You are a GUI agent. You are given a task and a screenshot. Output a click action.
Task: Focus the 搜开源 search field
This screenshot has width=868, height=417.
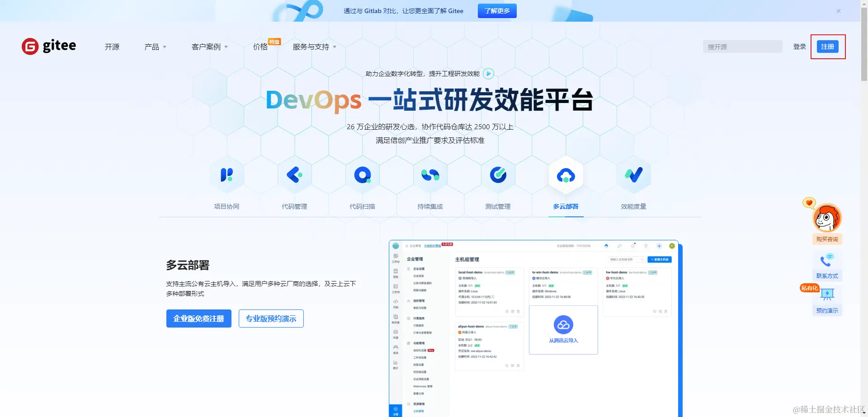742,47
